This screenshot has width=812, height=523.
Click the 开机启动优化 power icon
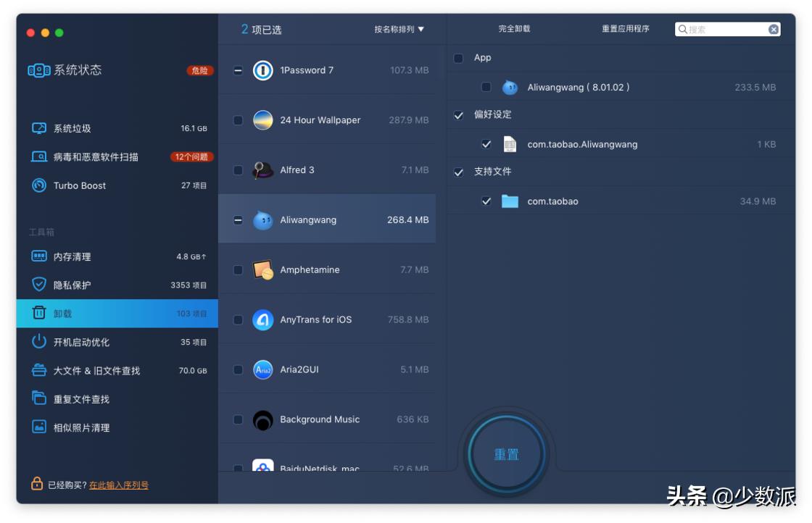39,341
